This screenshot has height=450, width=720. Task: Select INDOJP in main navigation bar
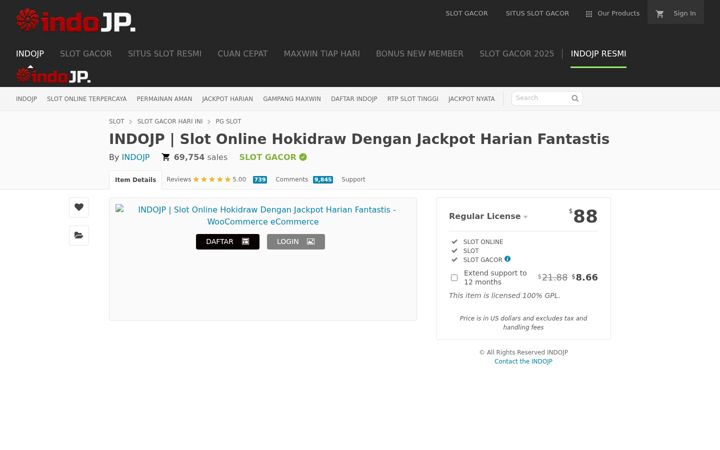pyautogui.click(x=30, y=54)
